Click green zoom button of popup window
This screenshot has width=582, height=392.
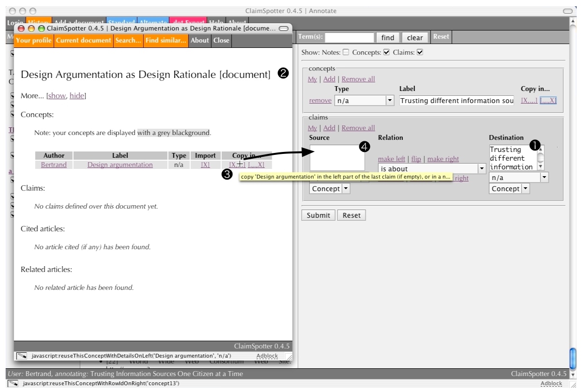pos(42,29)
